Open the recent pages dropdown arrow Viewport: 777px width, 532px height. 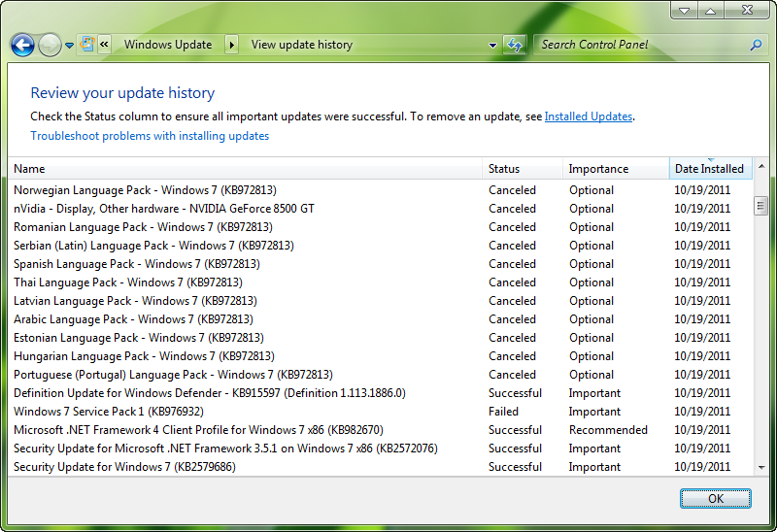tap(69, 46)
